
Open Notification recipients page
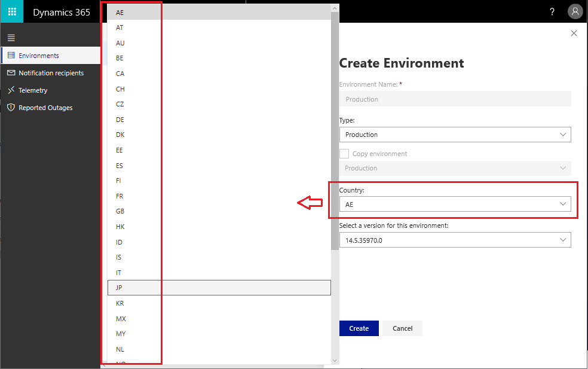click(x=51, y=73)
